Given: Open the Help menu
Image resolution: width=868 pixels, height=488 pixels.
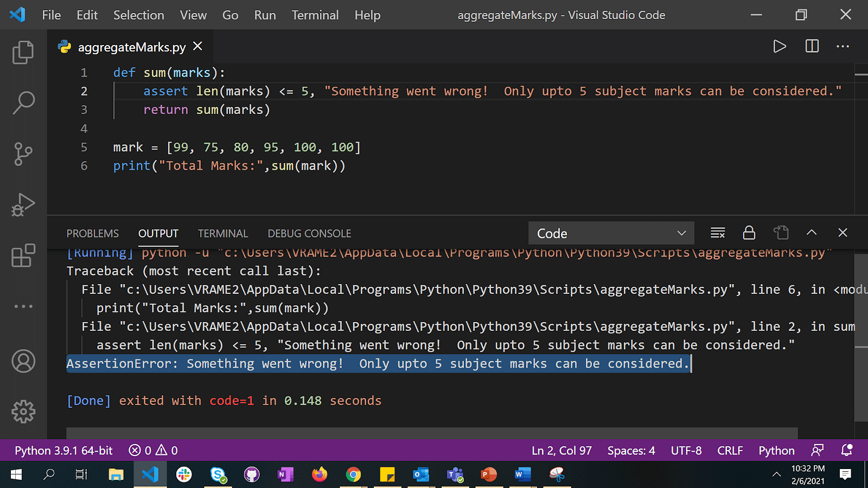Looking at the screenshot, I should pos(368,15).
